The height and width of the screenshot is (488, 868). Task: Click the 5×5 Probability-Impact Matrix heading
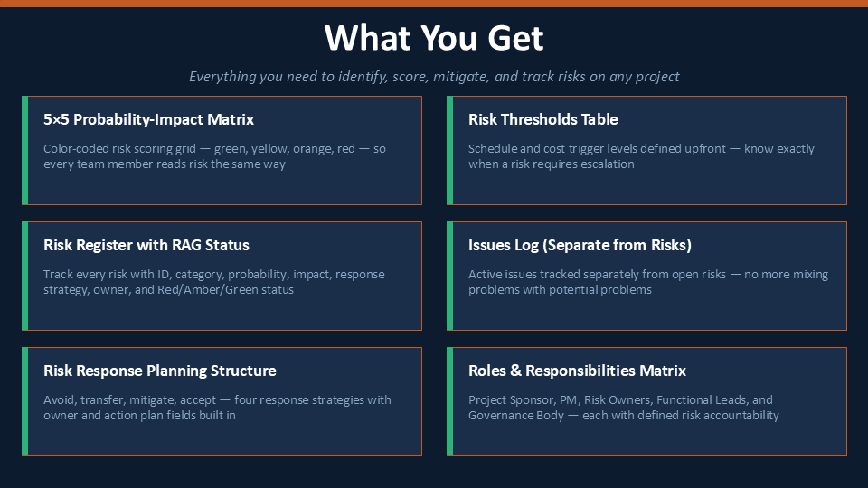click(148, 119)
